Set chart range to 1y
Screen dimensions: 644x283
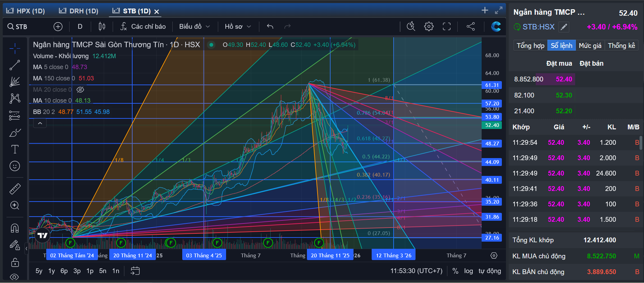51,271
